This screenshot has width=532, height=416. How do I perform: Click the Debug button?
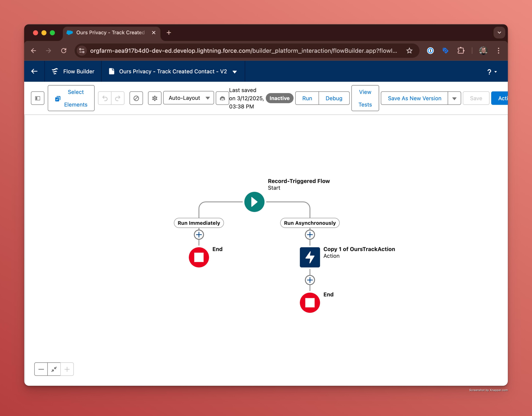pyautogui.click(x=334, y=98)
